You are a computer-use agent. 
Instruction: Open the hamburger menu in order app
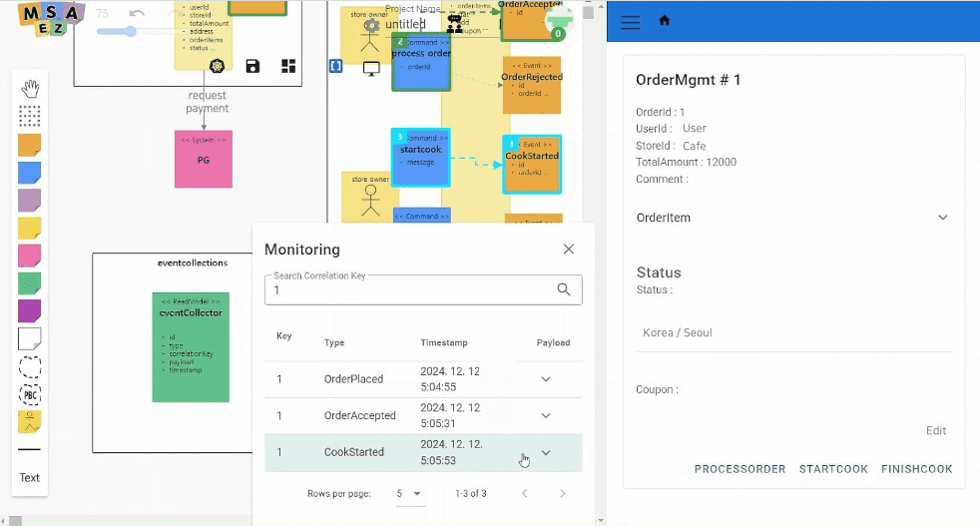[631, 22]
